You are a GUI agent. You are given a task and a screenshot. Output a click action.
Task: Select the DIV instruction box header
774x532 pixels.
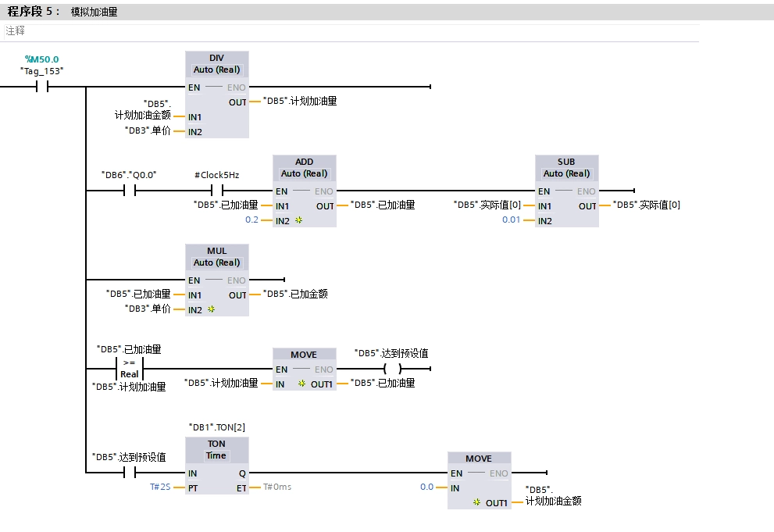point(216,58)
